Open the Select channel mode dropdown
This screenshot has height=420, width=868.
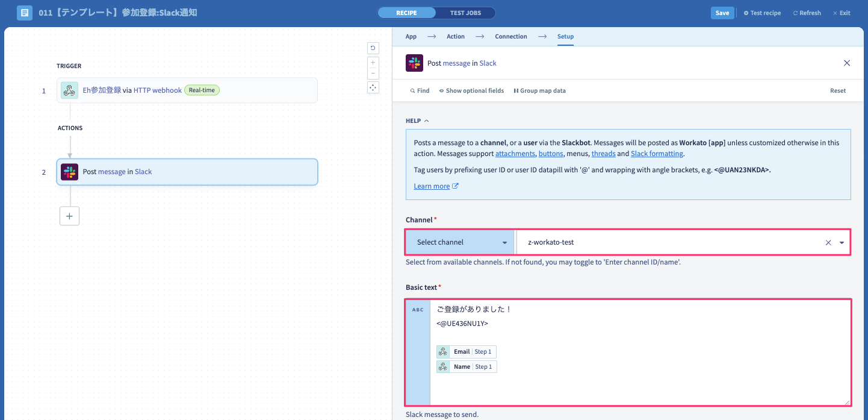point(460,242)
